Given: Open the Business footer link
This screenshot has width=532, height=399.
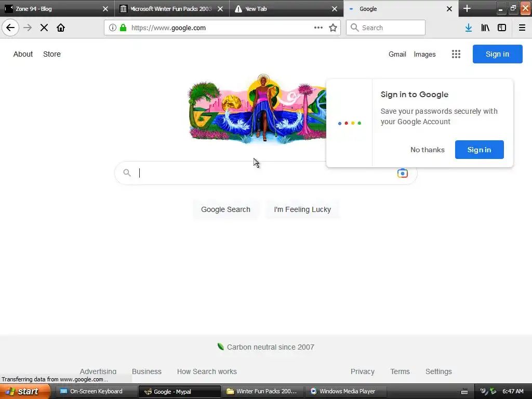Looking at the screenshot, I should [147, 371].
